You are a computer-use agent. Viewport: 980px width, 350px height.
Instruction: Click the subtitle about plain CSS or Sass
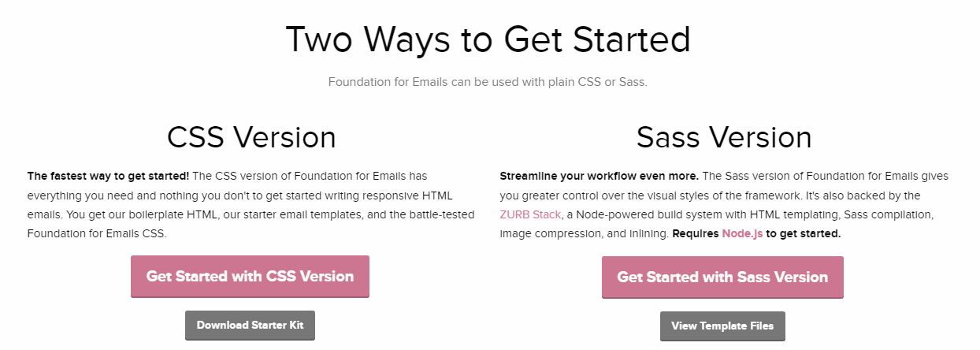pyautogui.click(x=488, y=82)
